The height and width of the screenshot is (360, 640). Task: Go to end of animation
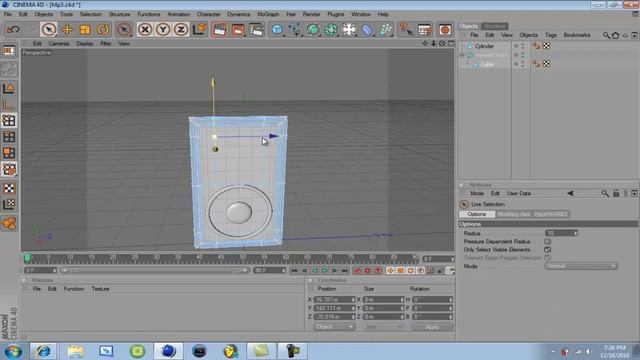(x=345, y=271)
